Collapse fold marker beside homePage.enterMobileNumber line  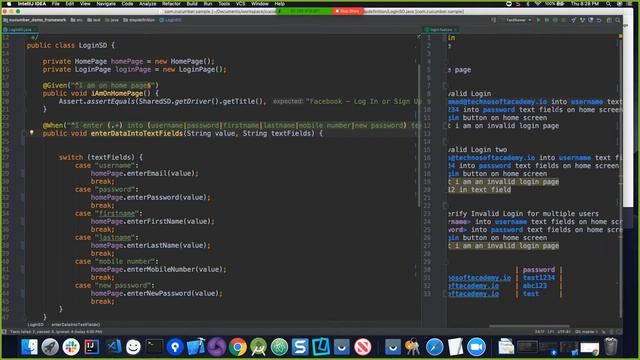coord(22,269)
